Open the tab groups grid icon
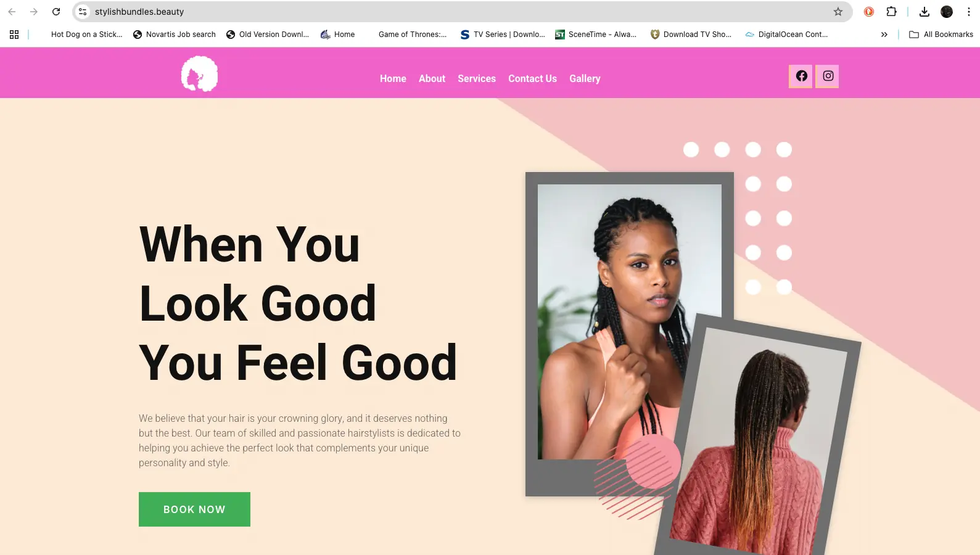 (14, 35)
